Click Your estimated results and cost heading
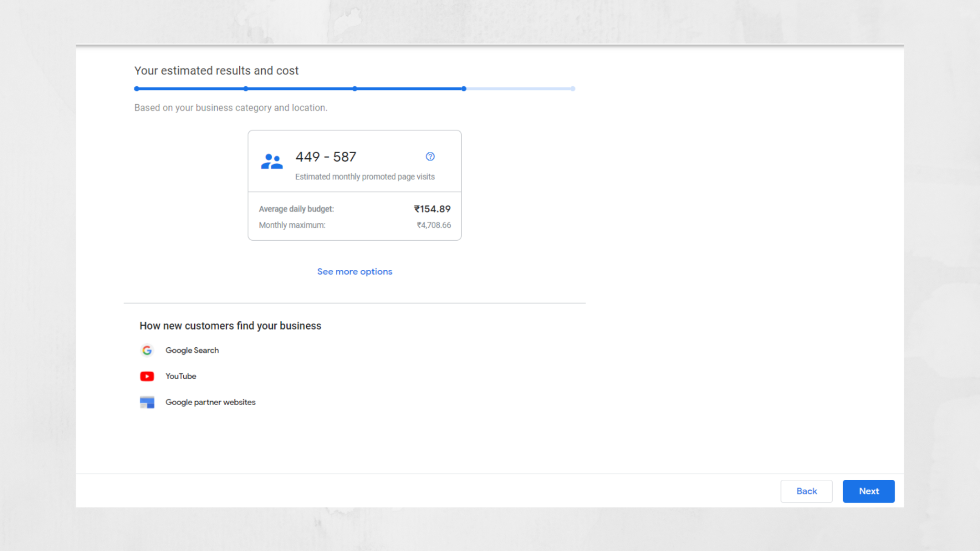The width and height of the screenshot is (980, 551). pos(216,71)
